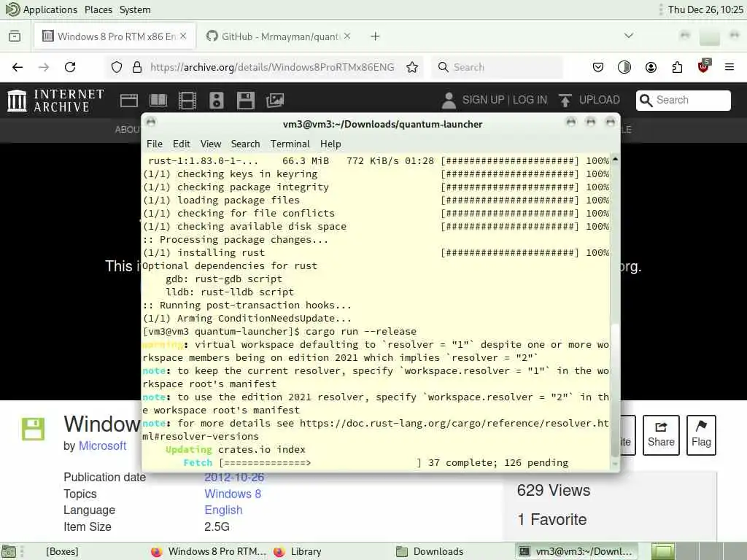
Task: Open the Microsoft author link
Action: 102,446
